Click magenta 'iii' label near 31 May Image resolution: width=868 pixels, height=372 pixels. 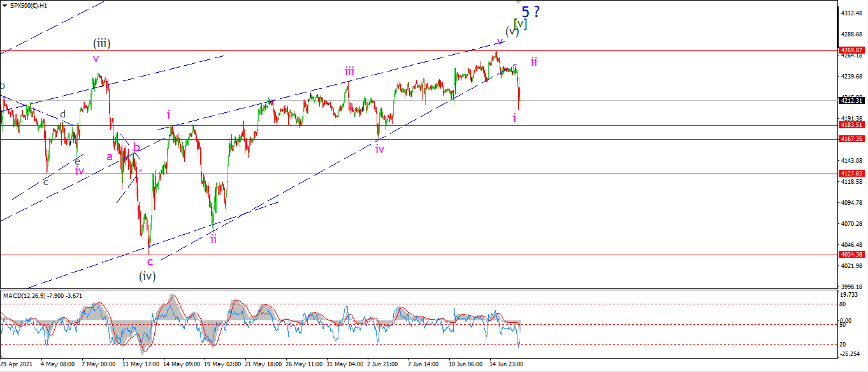pos(349,71)
